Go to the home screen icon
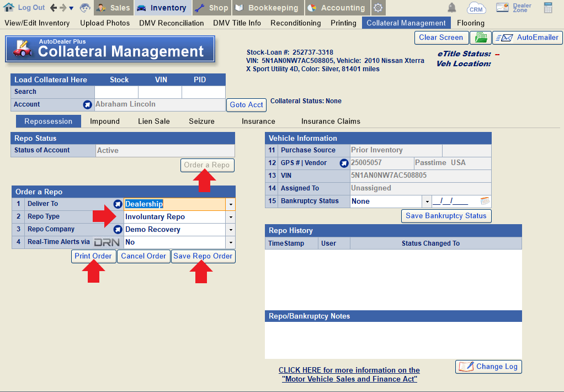 (9, 7)
